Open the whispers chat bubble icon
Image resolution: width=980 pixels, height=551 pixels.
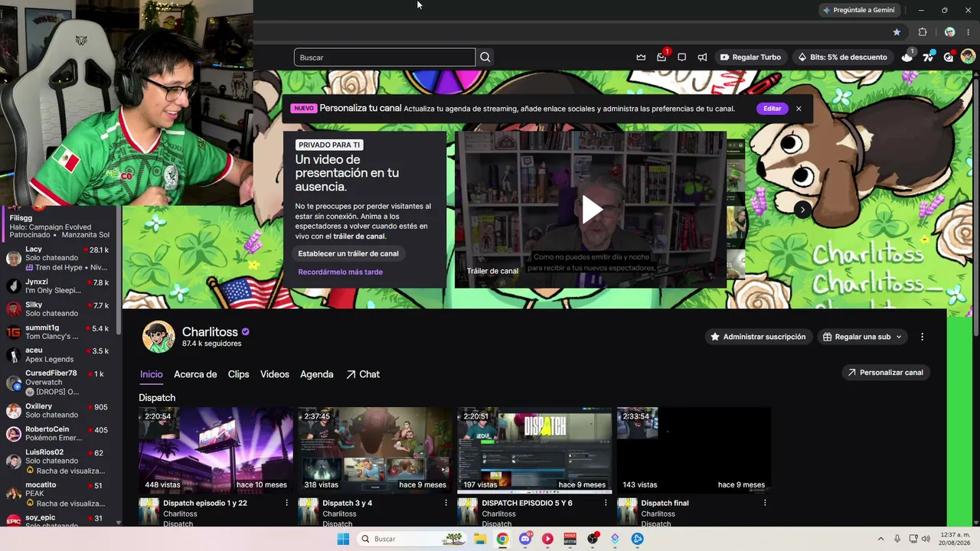click(681, 57)
